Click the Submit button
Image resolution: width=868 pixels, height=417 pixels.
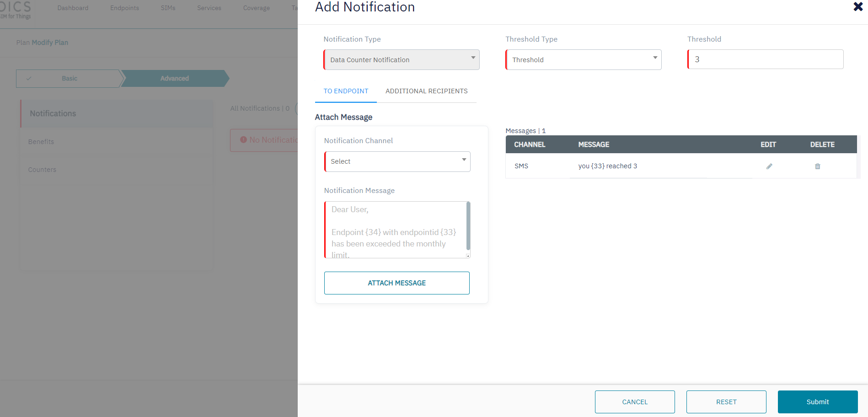[817, 402]
